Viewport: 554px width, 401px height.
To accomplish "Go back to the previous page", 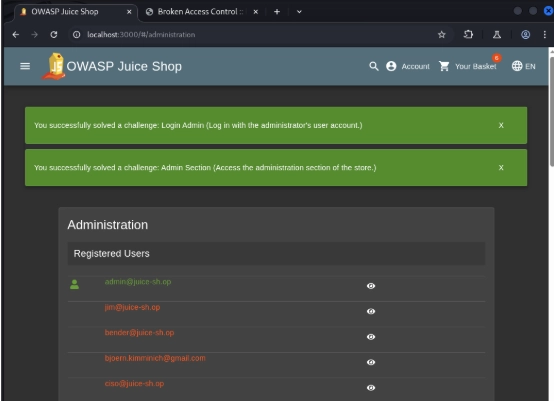I will tap(16, 35).
